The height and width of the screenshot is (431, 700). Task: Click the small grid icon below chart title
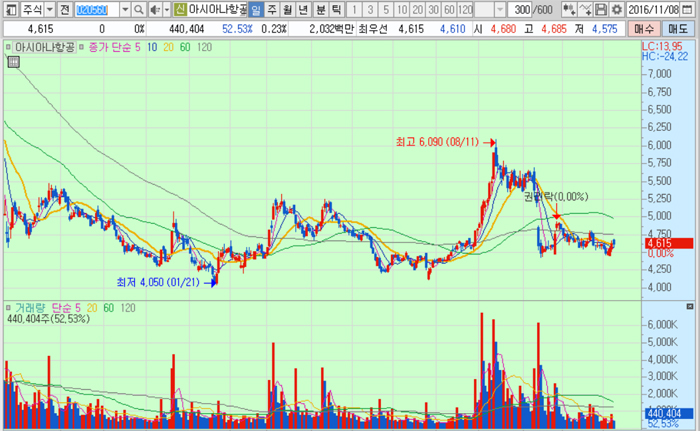coord(12,62)
